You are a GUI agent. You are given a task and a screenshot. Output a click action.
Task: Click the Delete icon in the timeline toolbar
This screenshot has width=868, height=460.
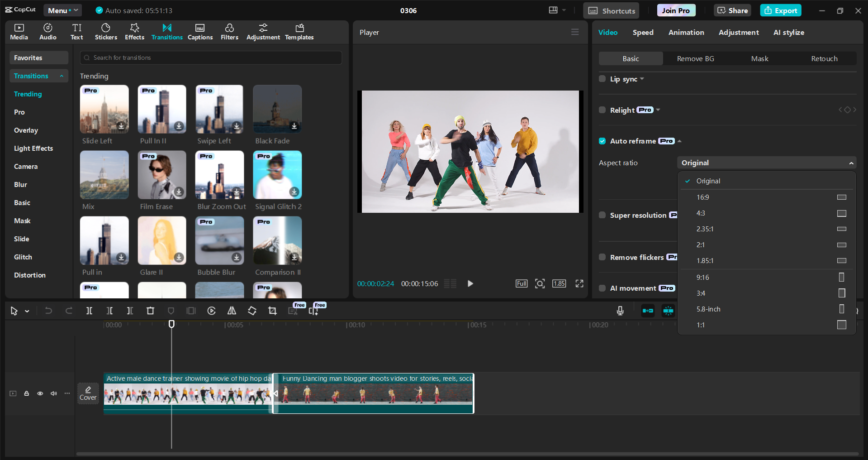[x=151, y=311]
